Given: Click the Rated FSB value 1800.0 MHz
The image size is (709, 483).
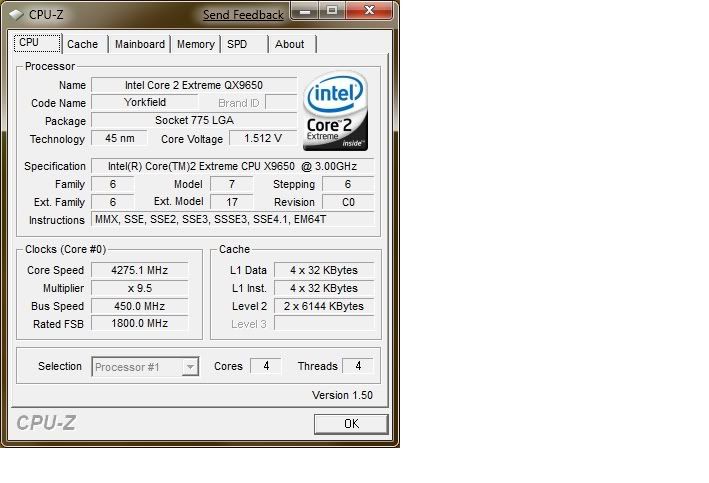Looking at the screenshot, I should pos(140,323).
